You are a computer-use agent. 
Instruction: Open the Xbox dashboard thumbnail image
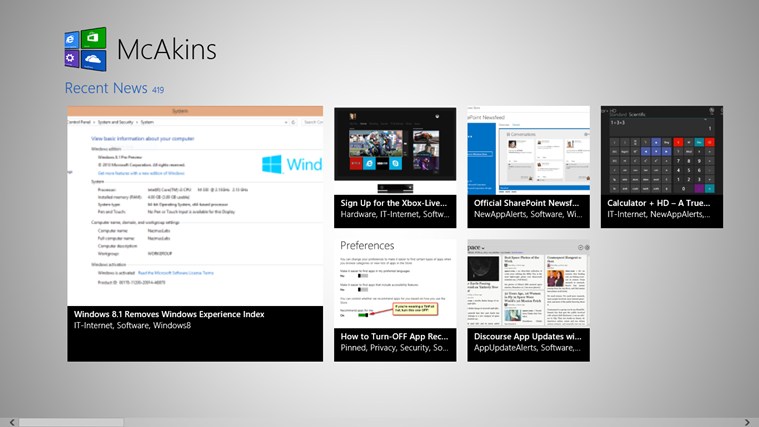(x=395, y=150)
